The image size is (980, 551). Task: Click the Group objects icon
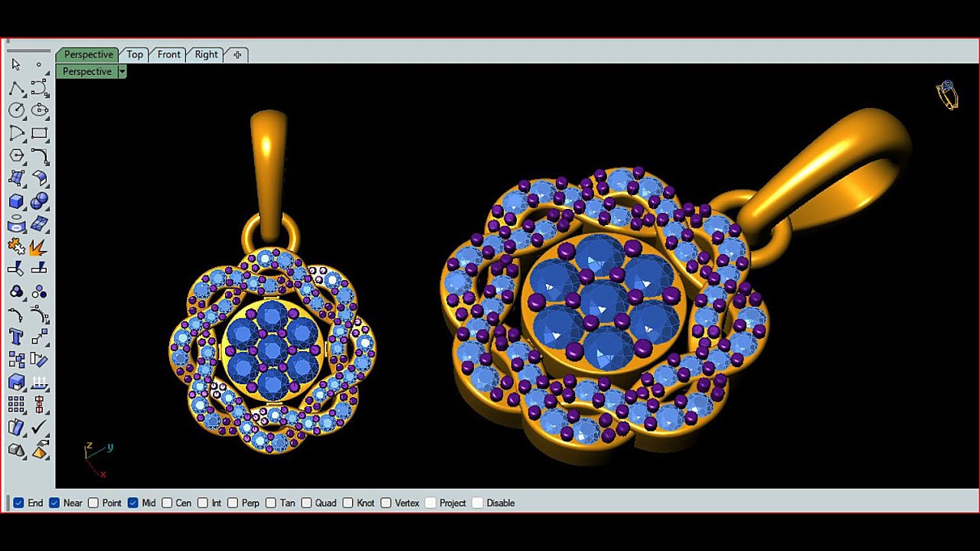[16, 292]
